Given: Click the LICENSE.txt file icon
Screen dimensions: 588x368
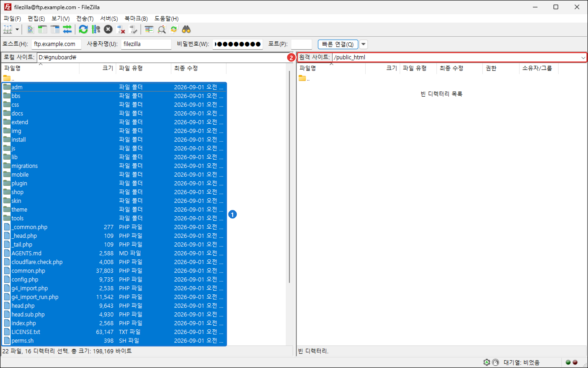Looking at the screenshot, I should [x=7, y=332].
